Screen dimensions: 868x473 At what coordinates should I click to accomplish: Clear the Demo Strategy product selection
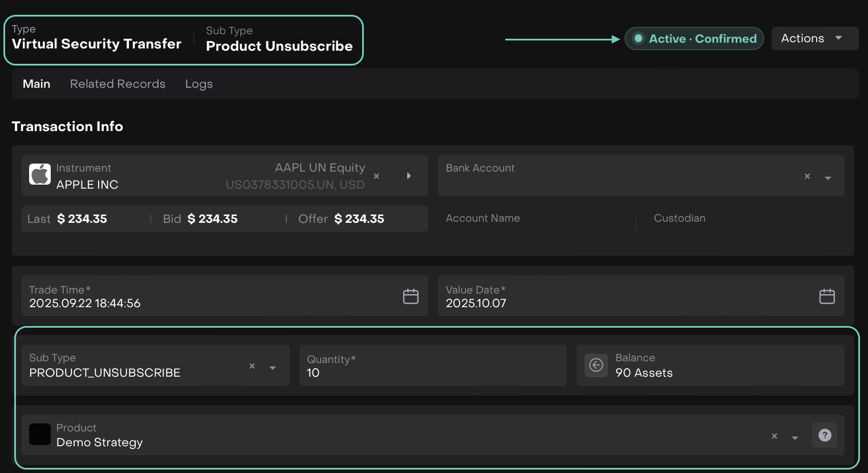(774, 437)
